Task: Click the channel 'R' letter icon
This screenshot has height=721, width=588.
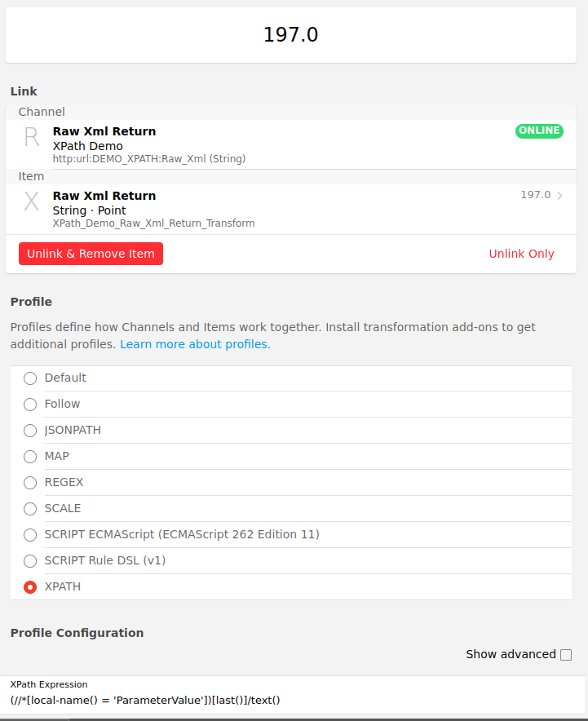Action: tap(32, 137)
